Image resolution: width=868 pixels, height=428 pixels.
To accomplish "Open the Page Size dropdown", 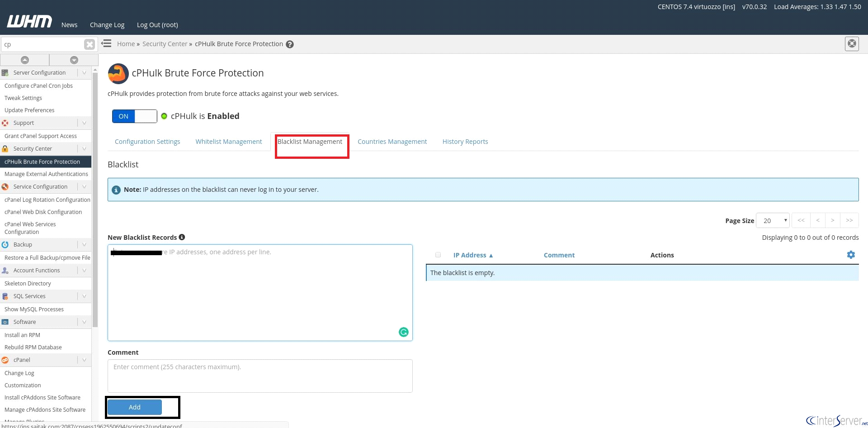I will pos(773,220).
